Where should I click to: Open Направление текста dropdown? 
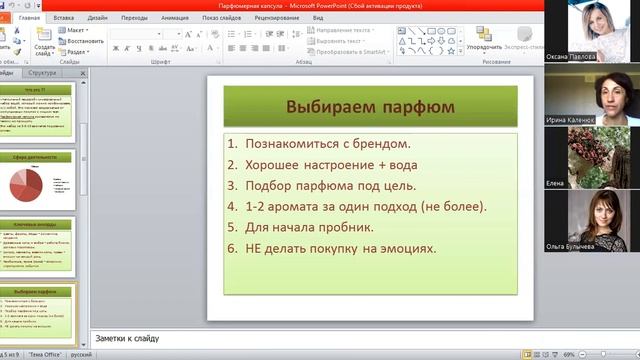(x=340, y=30)
